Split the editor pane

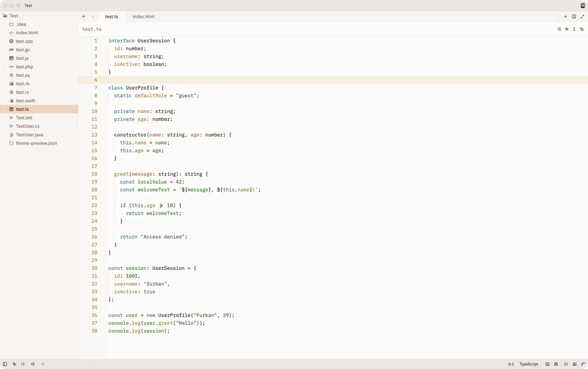pyautogui.click(x=574, y=16)
